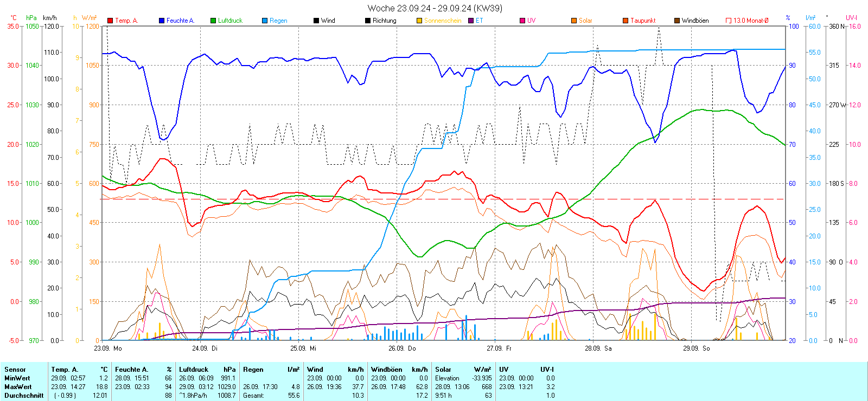The width and height of the screenshot is (868, 401).
Task: Toggle the empty 13.0 Monat-Ø legend box
Action: (729, 21)
